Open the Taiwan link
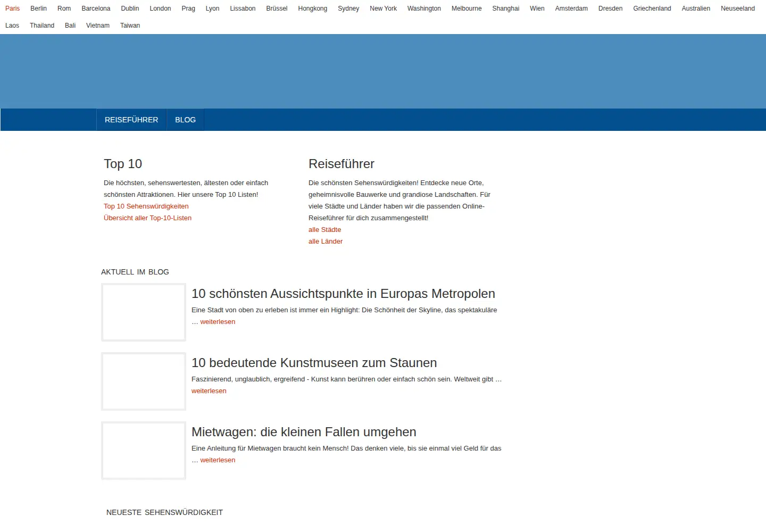Image resolution: width=766 pixels, height=532 pixels. tap(130, 26)
